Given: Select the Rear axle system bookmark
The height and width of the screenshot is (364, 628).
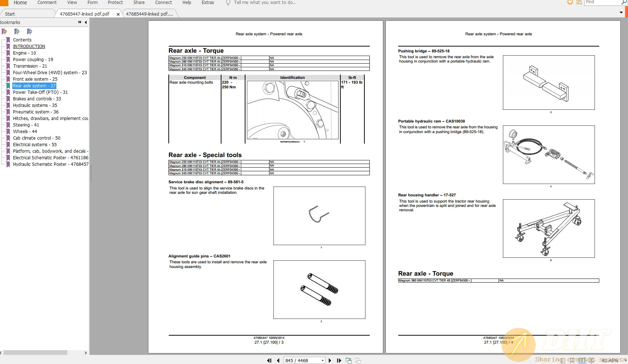Looking at the screenshot, I should (34, 85).
